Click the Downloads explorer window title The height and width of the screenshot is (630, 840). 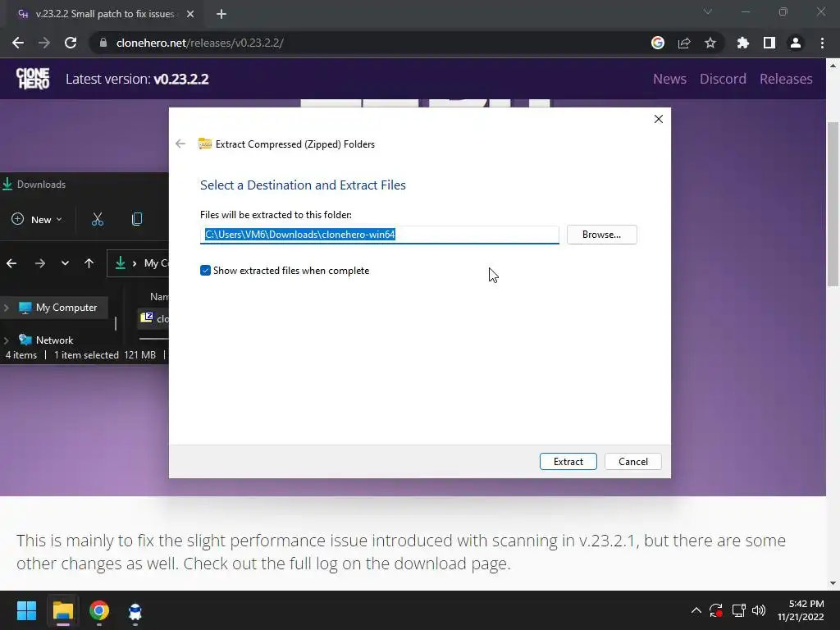coord(41,185)
